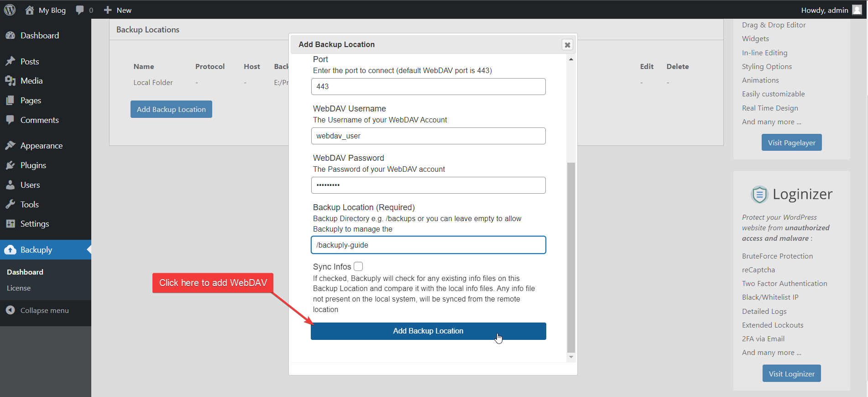Click Detailed Logs text
This screenshot has width=868, height=397.
point(764,312)
